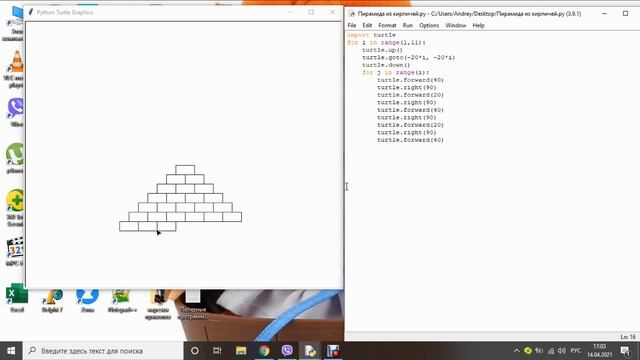Click the top brick of the turtle pyramid
This screenshot has width=640, height=360.
185,170
